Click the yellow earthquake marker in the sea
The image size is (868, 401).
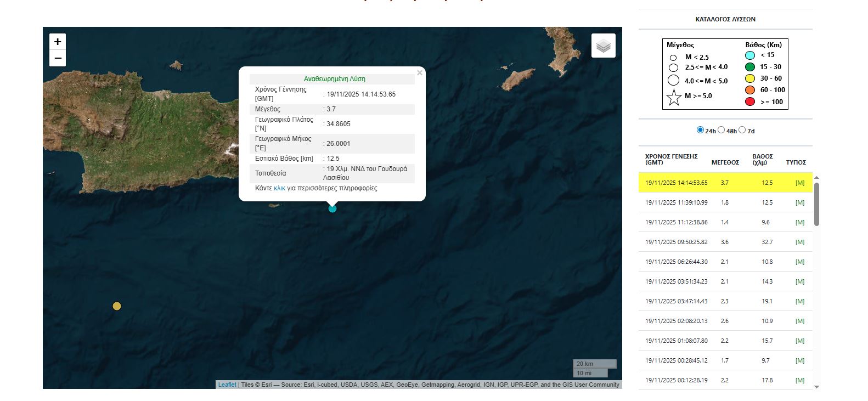117,306
